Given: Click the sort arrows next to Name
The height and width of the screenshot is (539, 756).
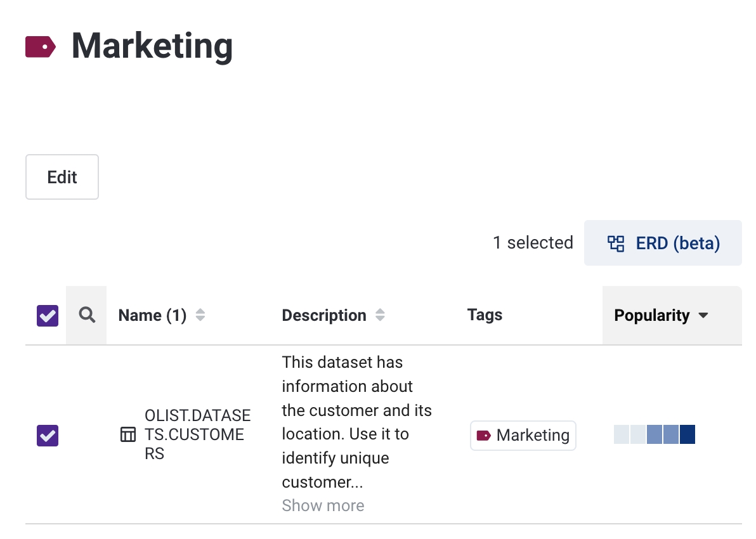Looking at the screenshot, I should click(x=200, y=315).
